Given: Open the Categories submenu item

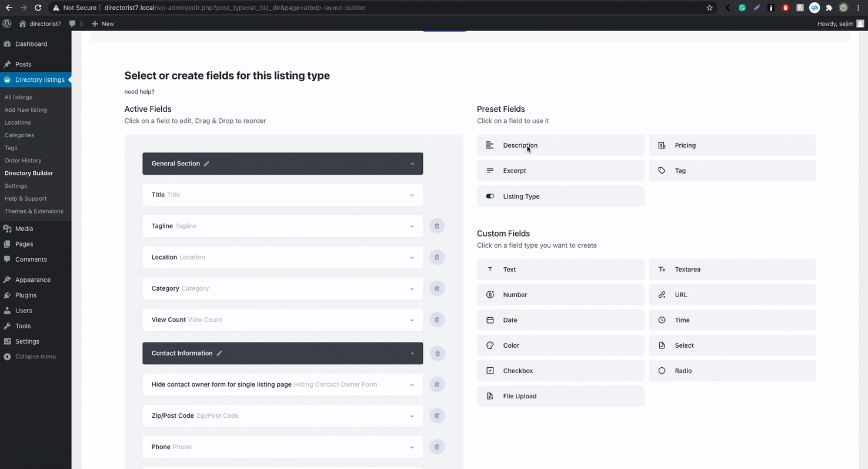Looking at the screenshot, I should (x=19, y=135).
